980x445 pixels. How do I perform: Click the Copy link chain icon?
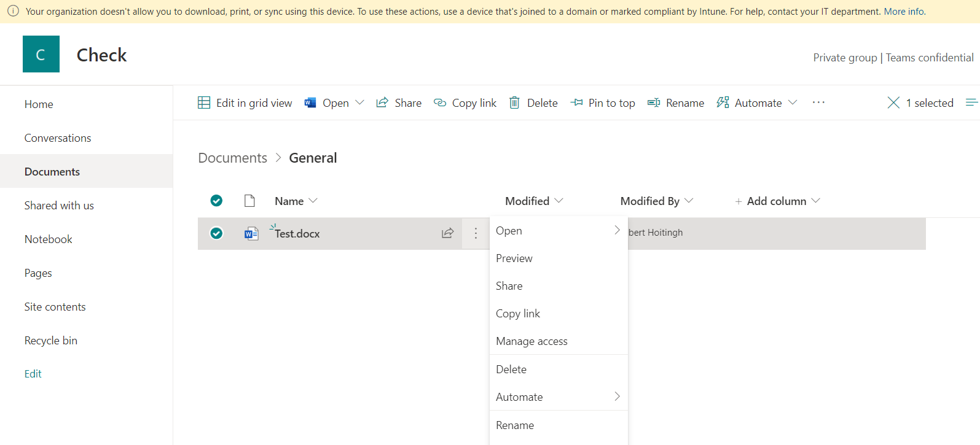[x=440, y=103]
